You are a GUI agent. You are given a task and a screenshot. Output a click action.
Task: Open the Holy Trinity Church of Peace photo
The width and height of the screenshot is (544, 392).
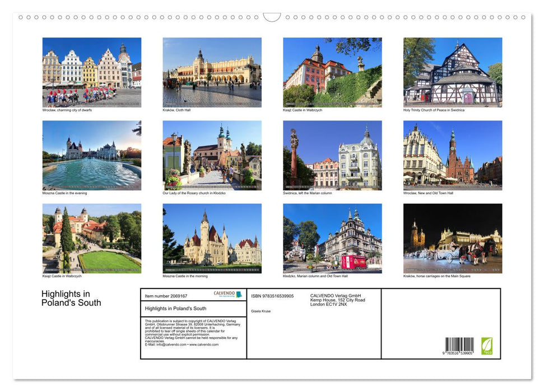453,72
